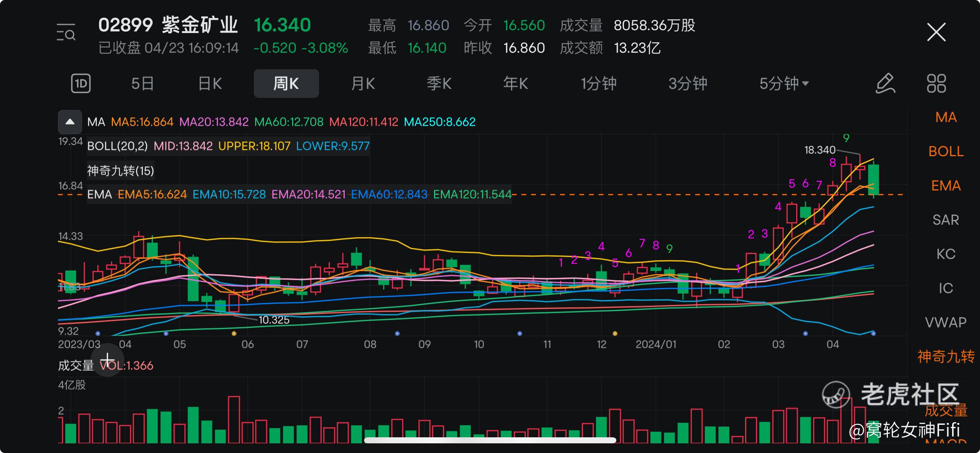Click the 10.325 low price label

tap(274, 320)
